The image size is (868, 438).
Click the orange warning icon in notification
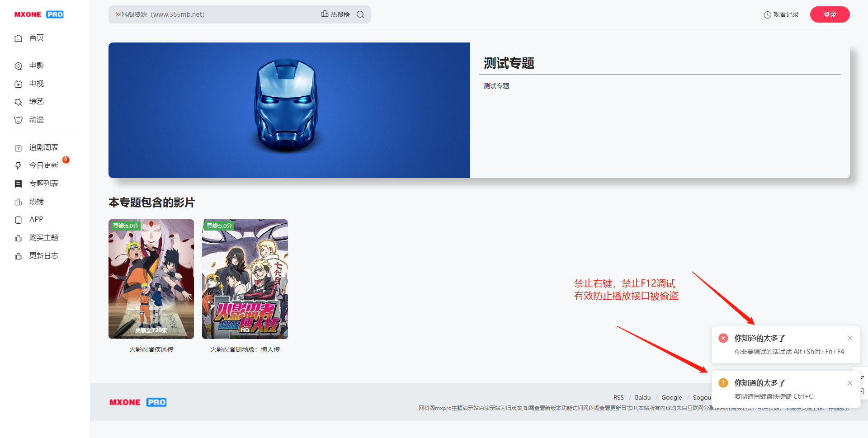(x=723, y=383)
